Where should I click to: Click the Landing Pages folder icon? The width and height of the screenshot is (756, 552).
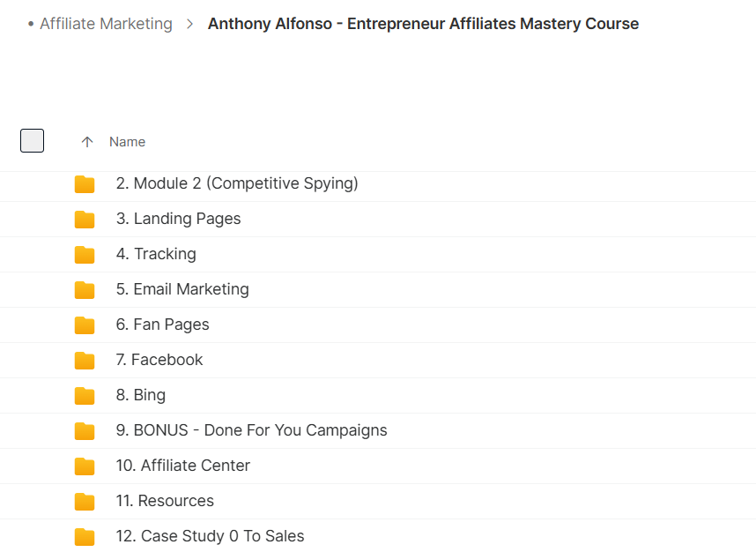85,219
